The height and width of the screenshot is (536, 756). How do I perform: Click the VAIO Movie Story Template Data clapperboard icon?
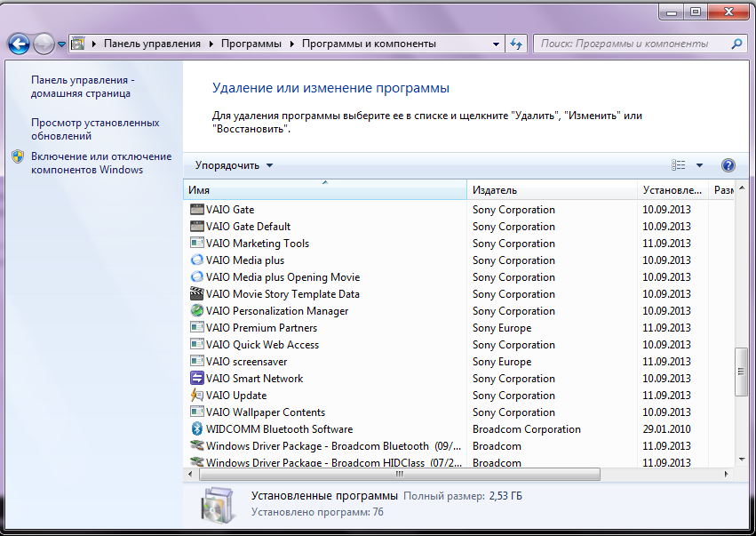pos(196,294)
